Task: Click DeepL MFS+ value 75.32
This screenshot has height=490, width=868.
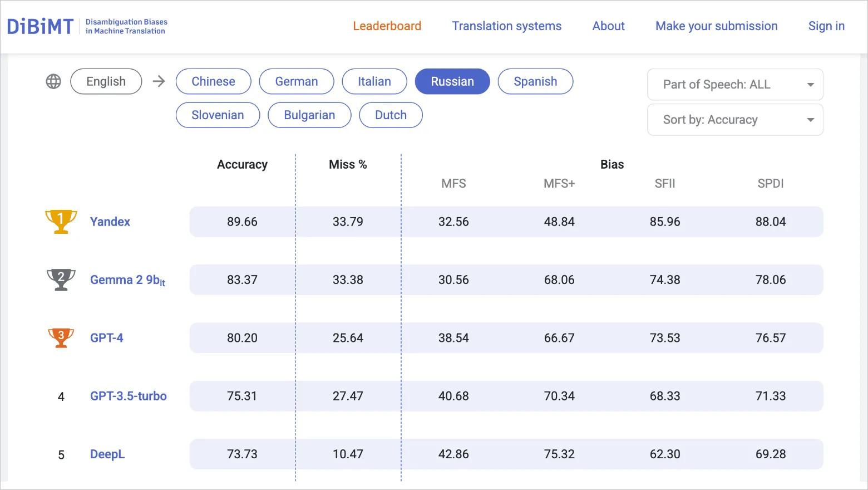Action: click(559, 454)
